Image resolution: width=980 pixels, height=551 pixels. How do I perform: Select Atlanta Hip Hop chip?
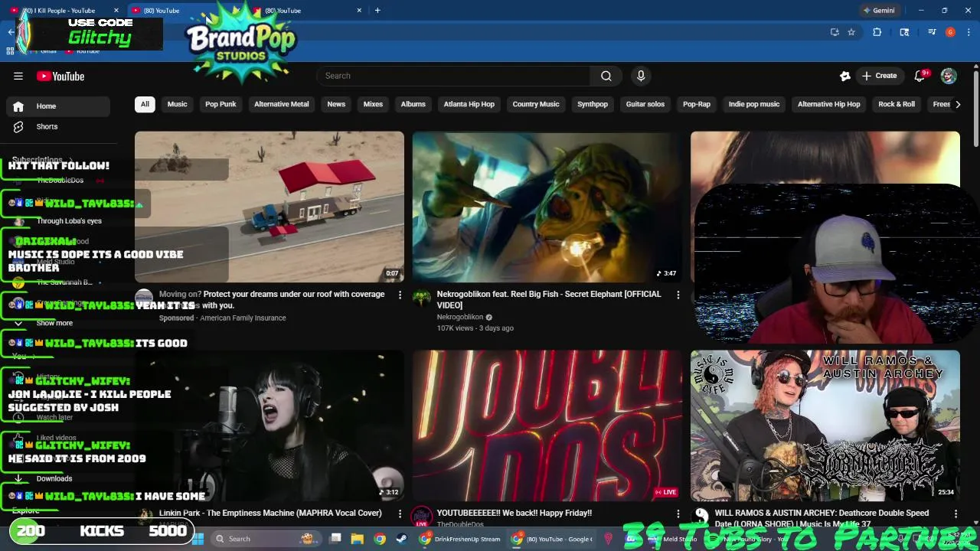pyautogui.click(x=469, y=104)
